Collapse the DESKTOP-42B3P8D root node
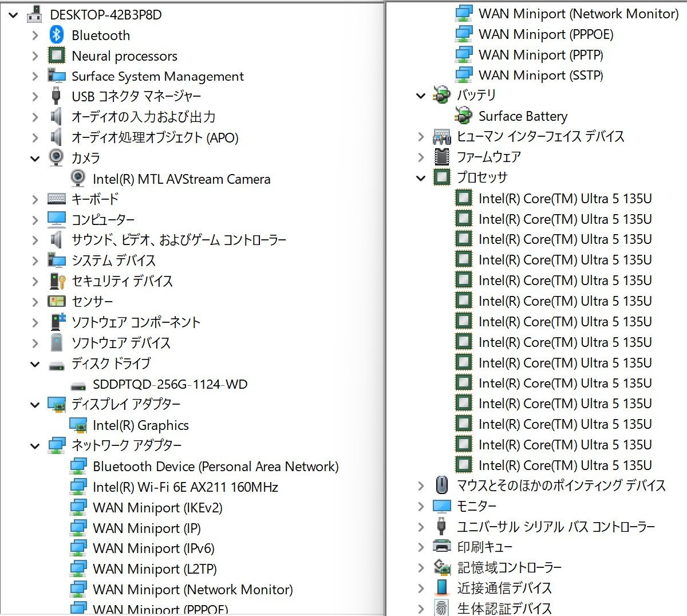Image resolution: width=687 pixels, height=616 pixels. click(13, 15)
